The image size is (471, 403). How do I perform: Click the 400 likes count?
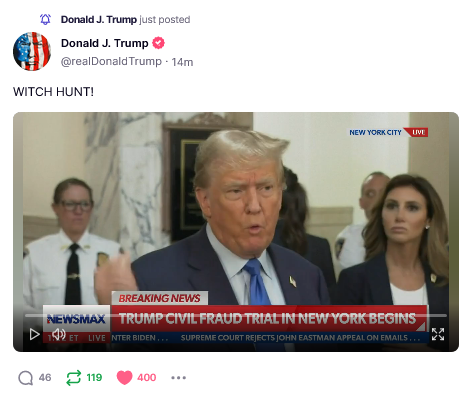pos(147,378)
